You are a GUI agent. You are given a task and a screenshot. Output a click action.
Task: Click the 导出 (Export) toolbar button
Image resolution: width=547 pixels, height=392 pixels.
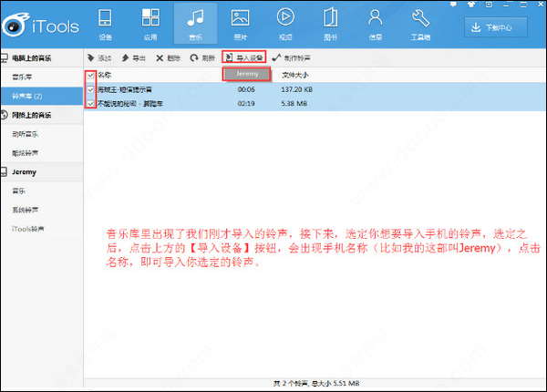133,58
